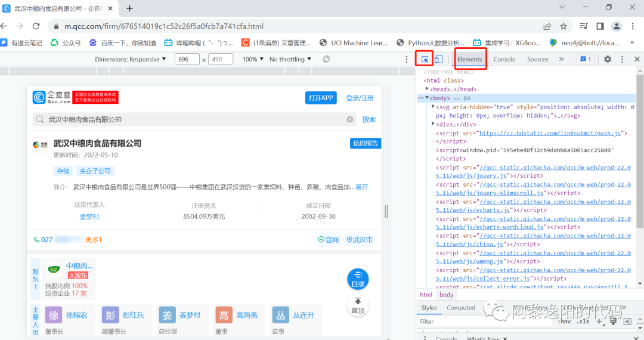Click the 置顶 back-to-top button
The width and height of the screenshot is (644, 340).
click(358, 306)
